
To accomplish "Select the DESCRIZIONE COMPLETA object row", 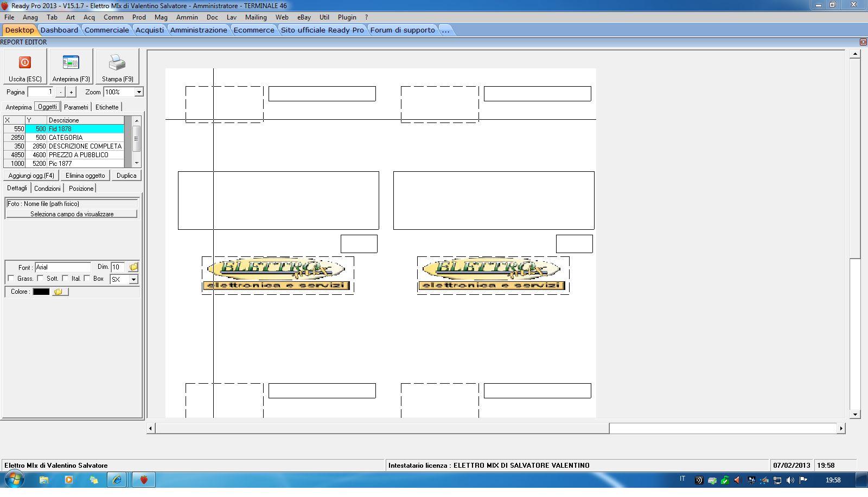I will tap(64, 146).
